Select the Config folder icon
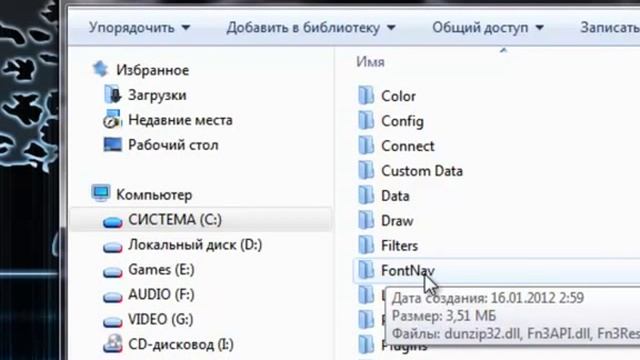640x360 pixels. pos(366,120)
